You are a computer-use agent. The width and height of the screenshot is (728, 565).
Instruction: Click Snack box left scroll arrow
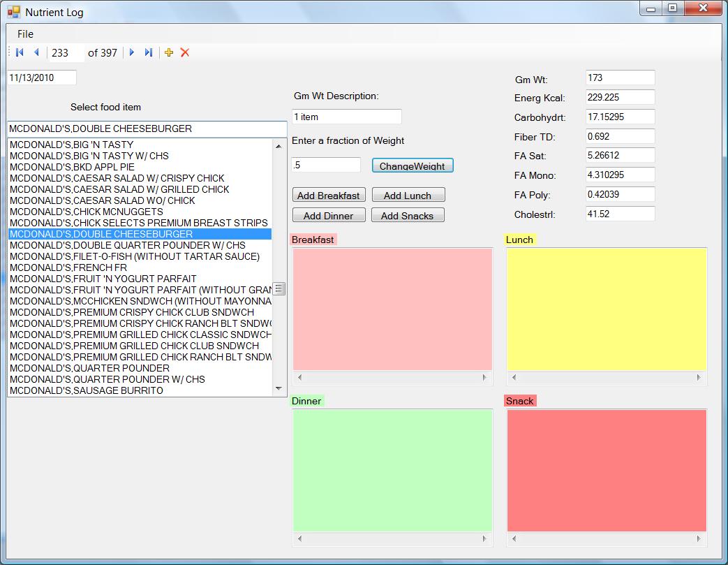tap(514, 538)
